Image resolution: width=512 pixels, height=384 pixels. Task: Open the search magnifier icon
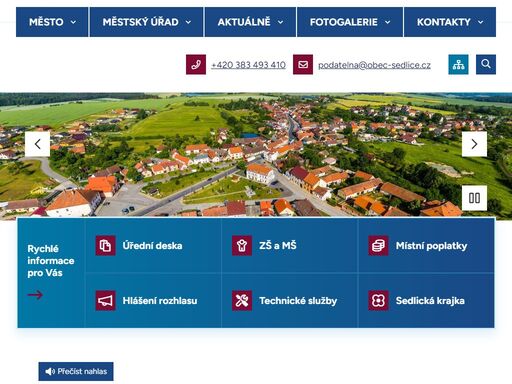point(486,64)
